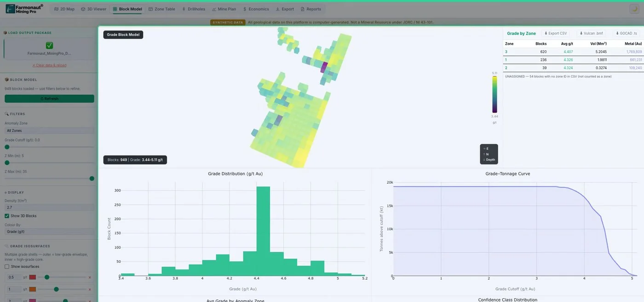Click the red colour swatch for 0.5 g/t
This screenshot has height=302, width=644.
tap(33, 277)
